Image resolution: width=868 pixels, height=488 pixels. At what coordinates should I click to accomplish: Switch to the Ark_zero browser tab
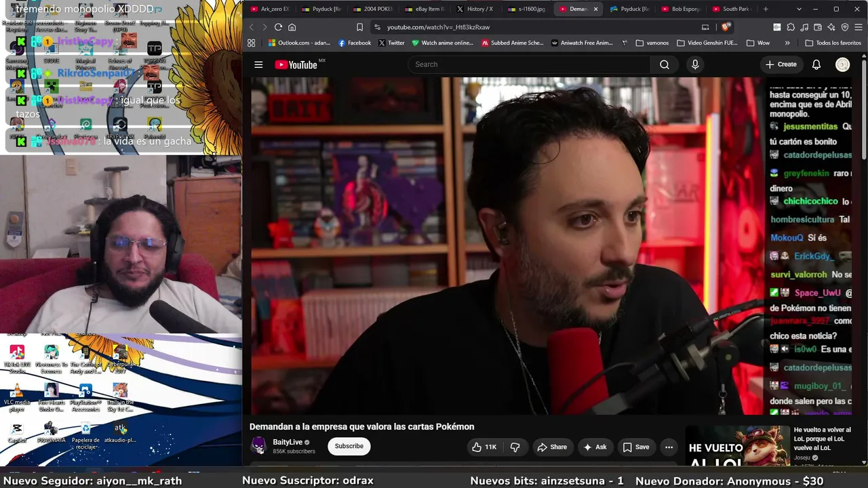tap(269, 9)
